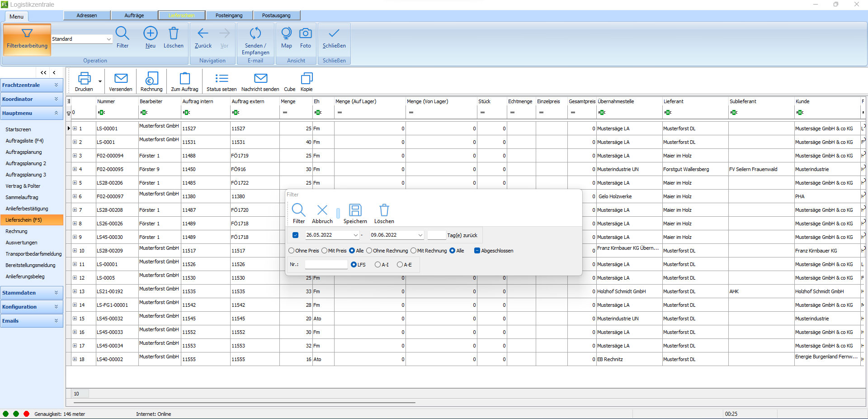The height and width of the screenshot is (419, 868).
Task: Open the 26.05.2022 date picker
Action: tap(355, 235)
